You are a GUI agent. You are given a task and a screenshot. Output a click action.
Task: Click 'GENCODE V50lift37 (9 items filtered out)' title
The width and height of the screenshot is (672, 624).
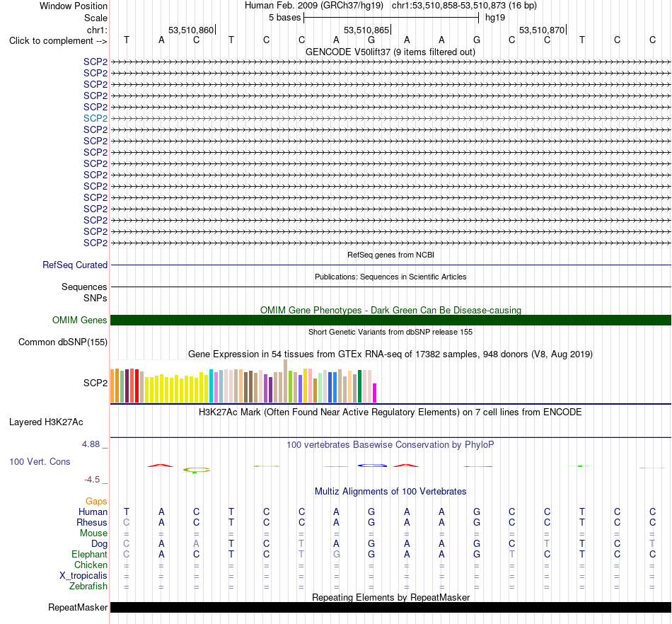(x=390, y=52)
